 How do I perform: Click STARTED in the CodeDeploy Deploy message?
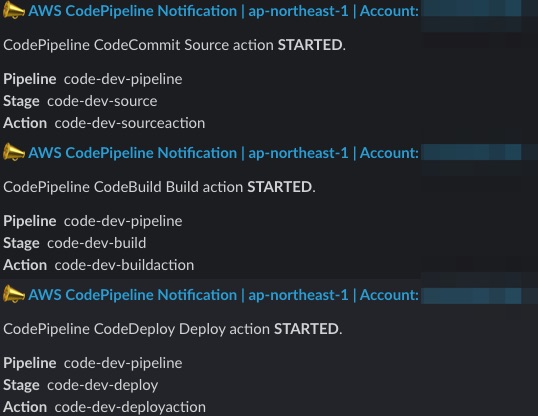pyautogui.click(x=306, y=329)
